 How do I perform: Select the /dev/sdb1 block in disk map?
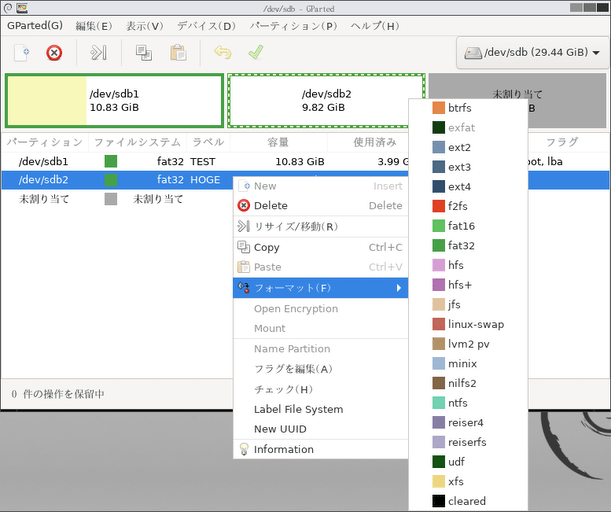[x=114, y=101]
